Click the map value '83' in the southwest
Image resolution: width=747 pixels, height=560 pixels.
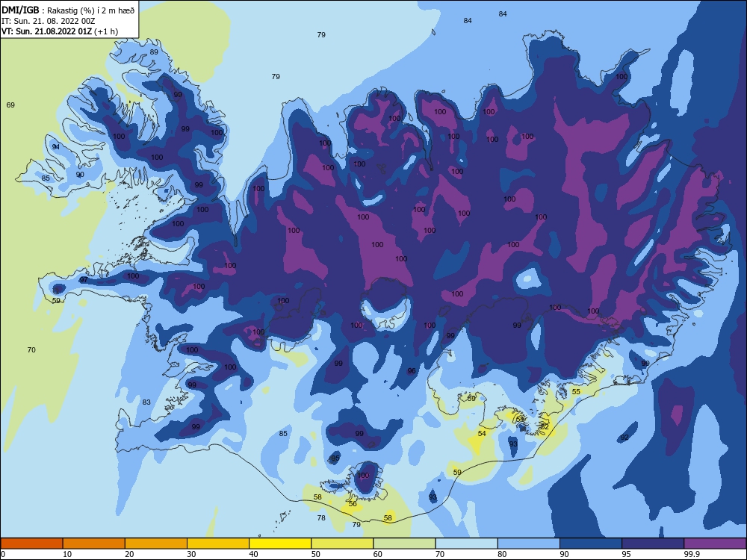(146, 402)
